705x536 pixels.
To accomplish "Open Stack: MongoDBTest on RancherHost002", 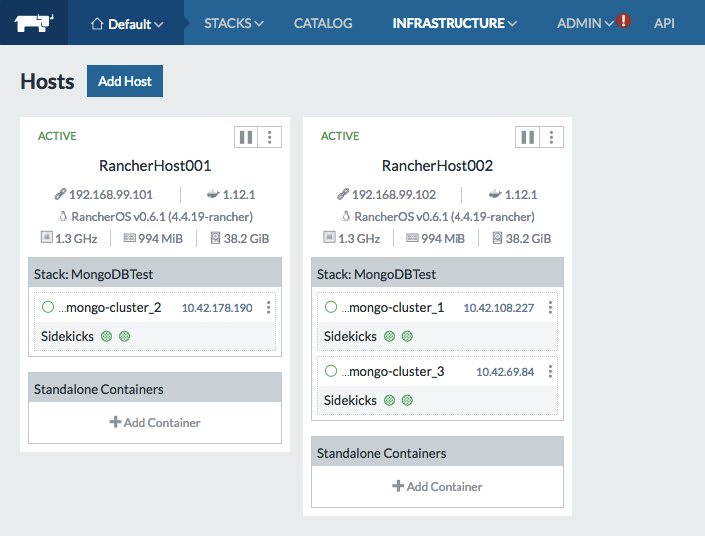I will (x=376, y=274).
